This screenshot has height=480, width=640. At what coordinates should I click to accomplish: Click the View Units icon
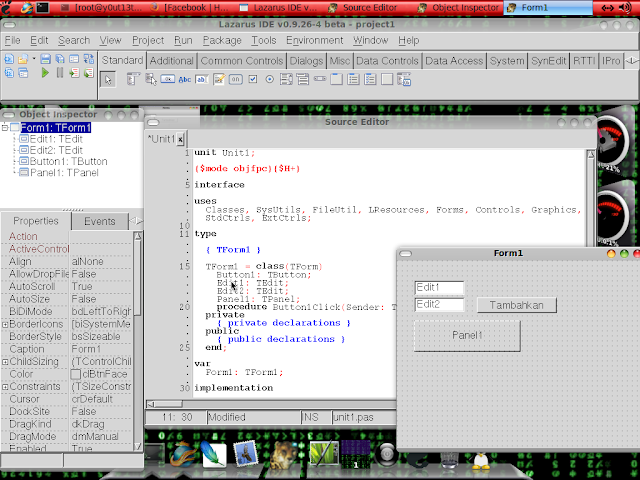coord(9,73)
